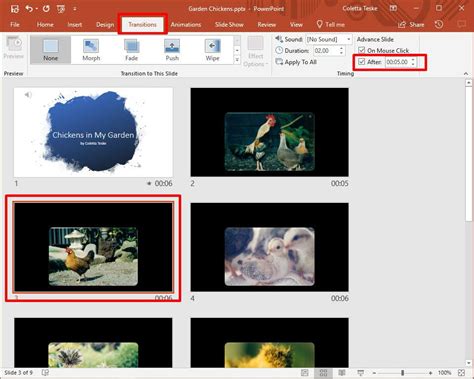The image size is (474, 379).
Task: Open the version history clock icon
Action: click(439, 24)
